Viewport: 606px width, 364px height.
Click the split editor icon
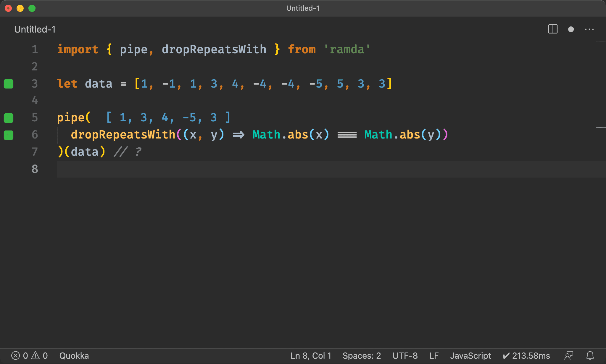[x=553, y=29]
